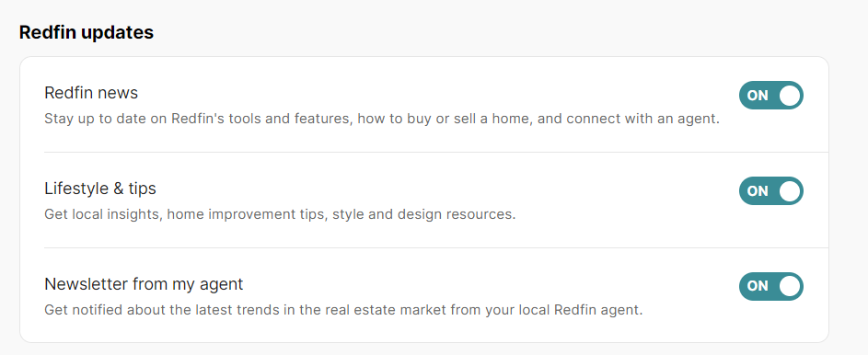Select the Lifestyle & tips title
Viewport: 868px width, 355px height.
click(x=100, y=189)
